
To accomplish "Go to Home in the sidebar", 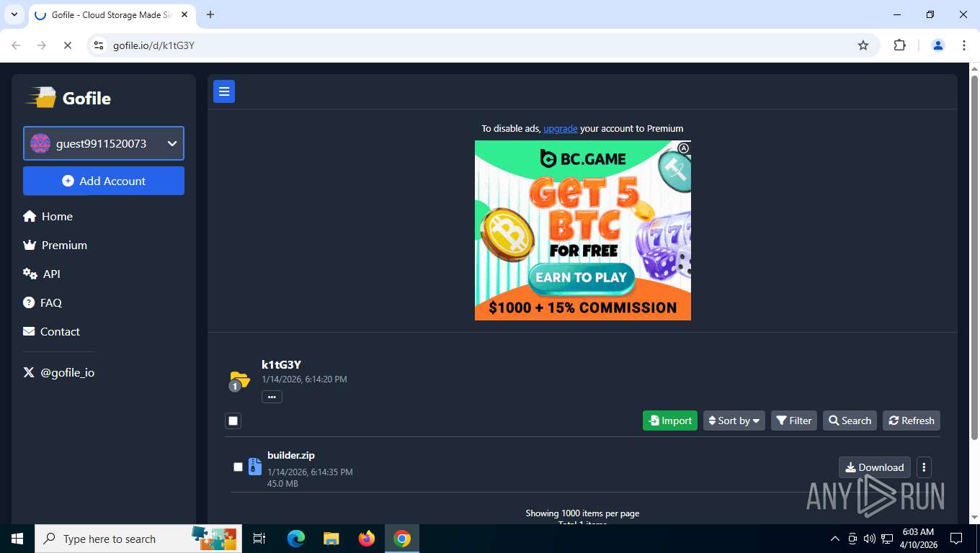I will click(x=48, y=216).
